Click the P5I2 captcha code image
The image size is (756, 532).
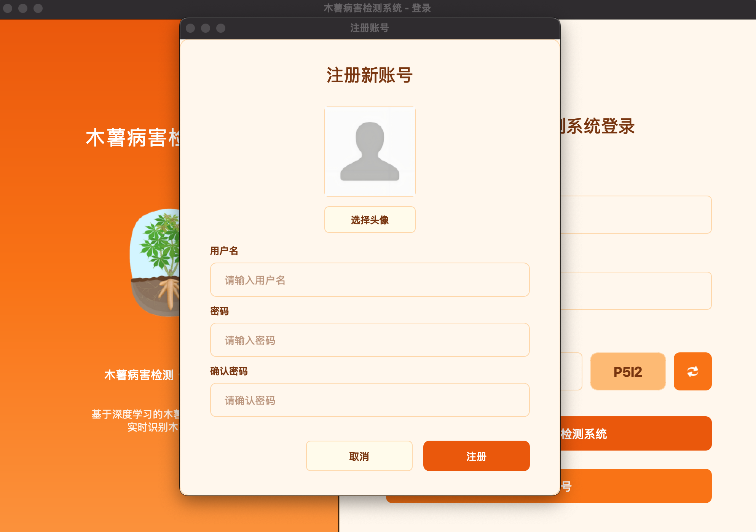coord(628,371)
